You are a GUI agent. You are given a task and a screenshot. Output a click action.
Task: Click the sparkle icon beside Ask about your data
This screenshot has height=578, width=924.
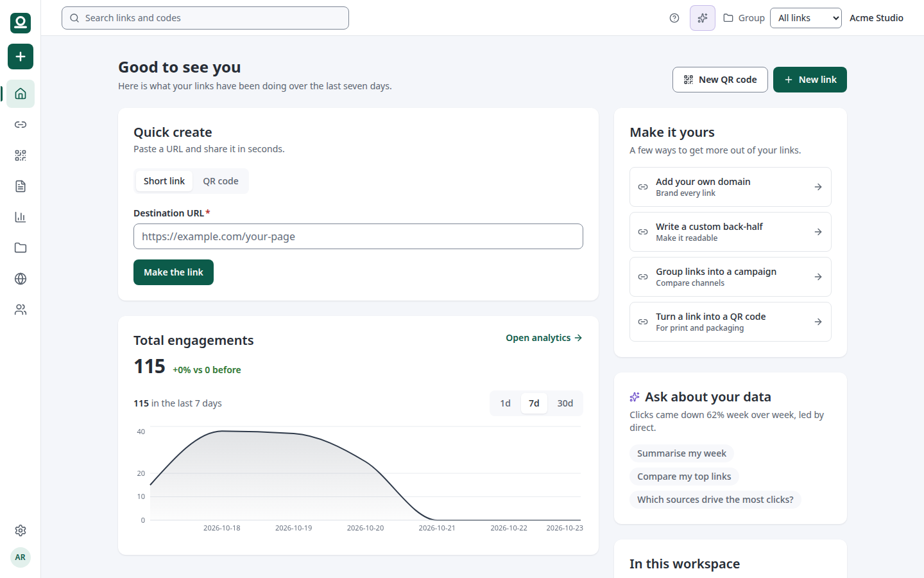pyautogui.click(x=635, y=397)
